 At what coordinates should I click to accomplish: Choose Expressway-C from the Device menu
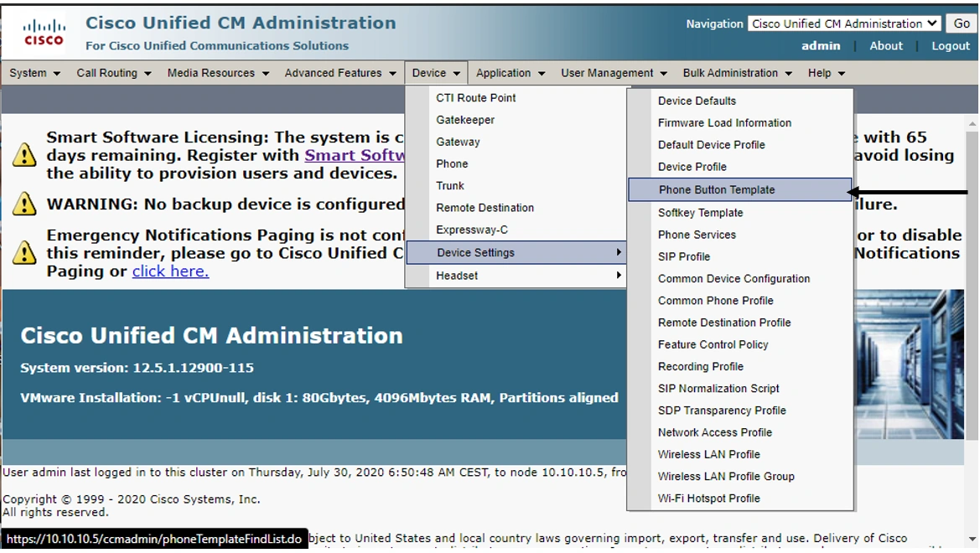coord(516,230)
